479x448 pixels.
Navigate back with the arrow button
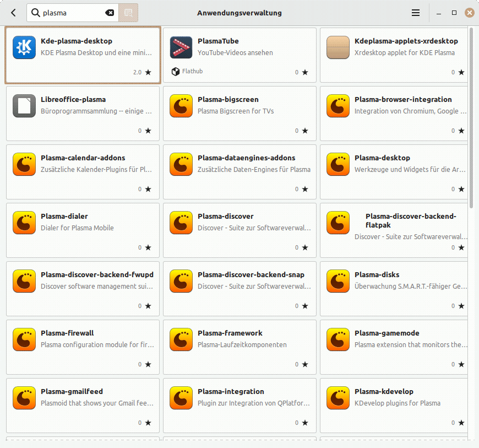12,12
